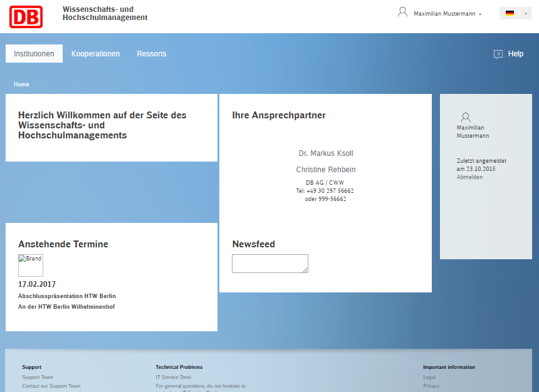
Task: Switch to the Kooperationen tab
Action: tap(95, 54)
